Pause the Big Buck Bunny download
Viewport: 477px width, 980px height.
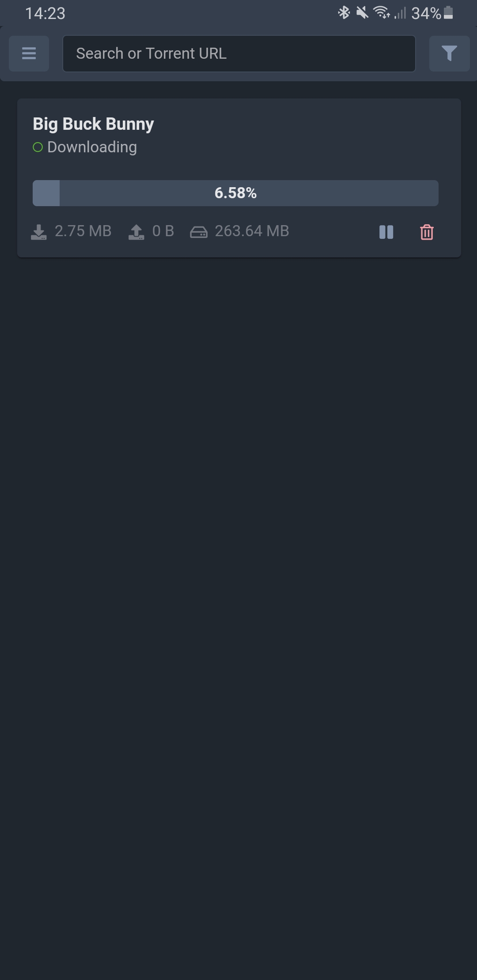click(x=386, y=232)
